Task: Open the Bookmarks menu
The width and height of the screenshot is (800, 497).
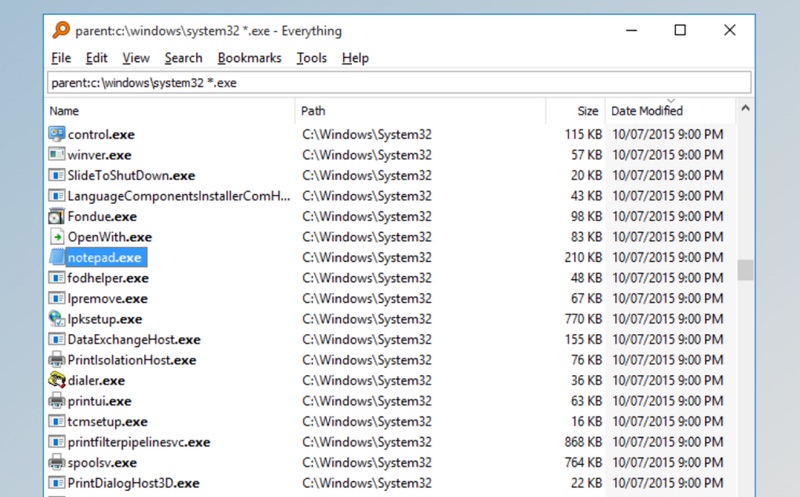Action: (249, 58)
